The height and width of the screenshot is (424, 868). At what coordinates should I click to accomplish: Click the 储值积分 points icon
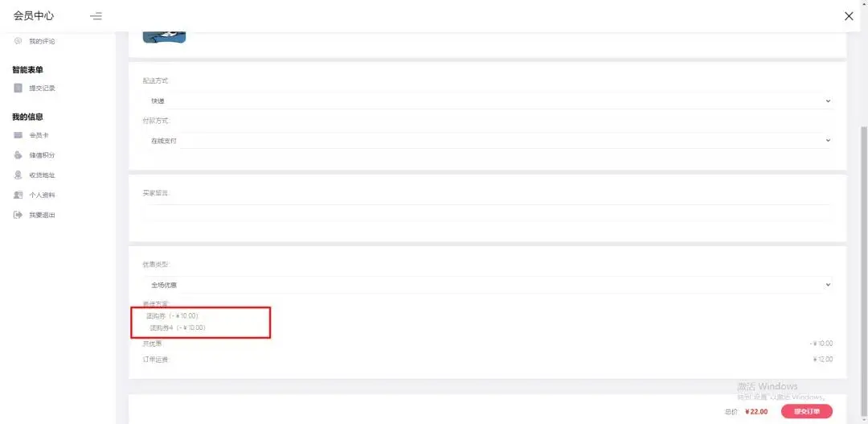tap(18, 155)
